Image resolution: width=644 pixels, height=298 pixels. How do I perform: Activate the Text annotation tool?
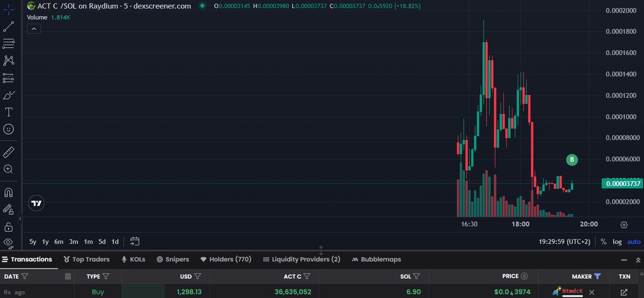click(9, 113)
